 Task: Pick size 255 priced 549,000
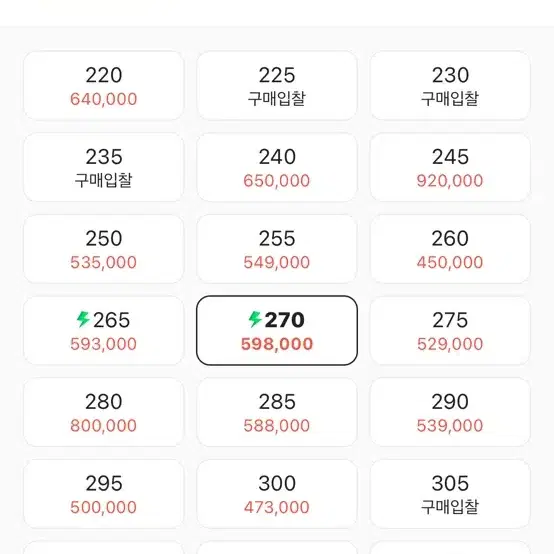[277, 249]
